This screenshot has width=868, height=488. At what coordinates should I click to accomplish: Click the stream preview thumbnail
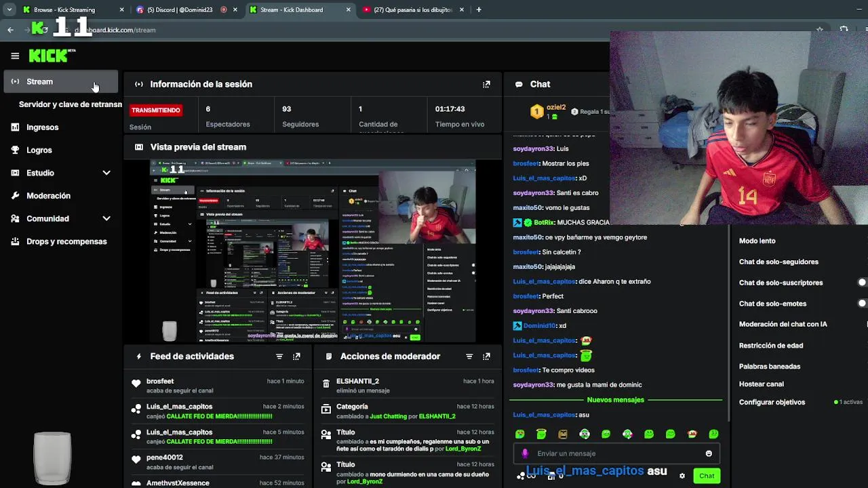tap(313, 251)
